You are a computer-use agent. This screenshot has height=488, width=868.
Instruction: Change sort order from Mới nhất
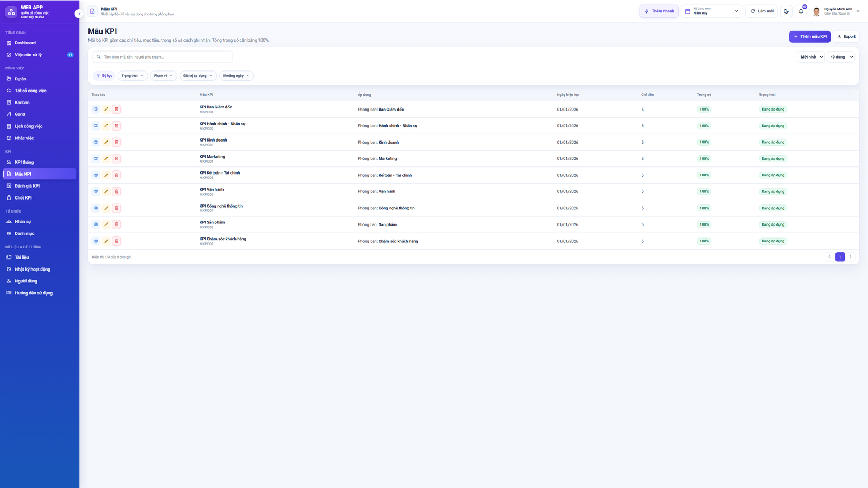coord(810,57)
